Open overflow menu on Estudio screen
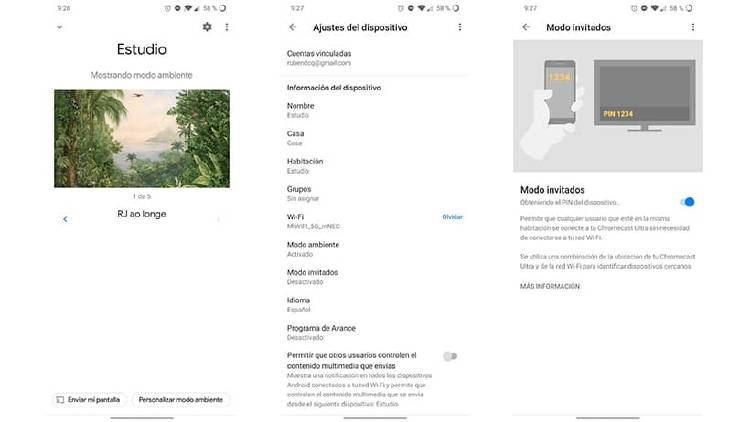The height and width of the screenshot is (422, 750). (227, 27)
